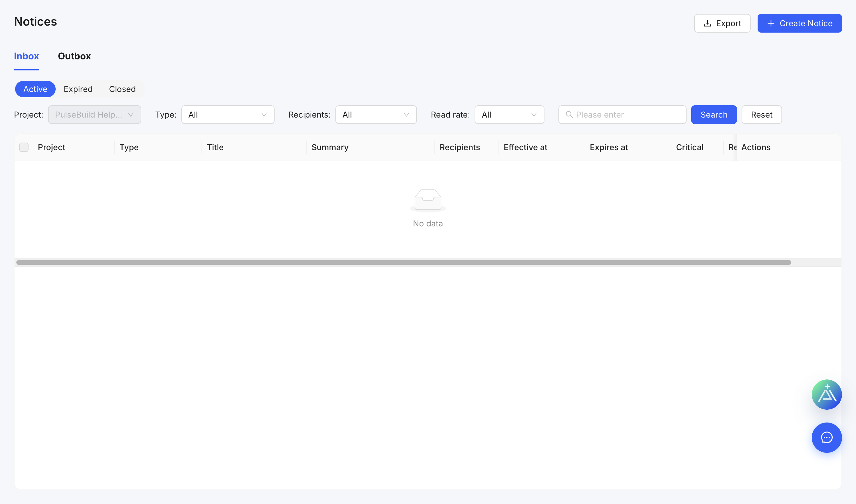This screenshot has height=504, width=856.
Task: Select the Closed status filter
Action: [x=122, y=89]
